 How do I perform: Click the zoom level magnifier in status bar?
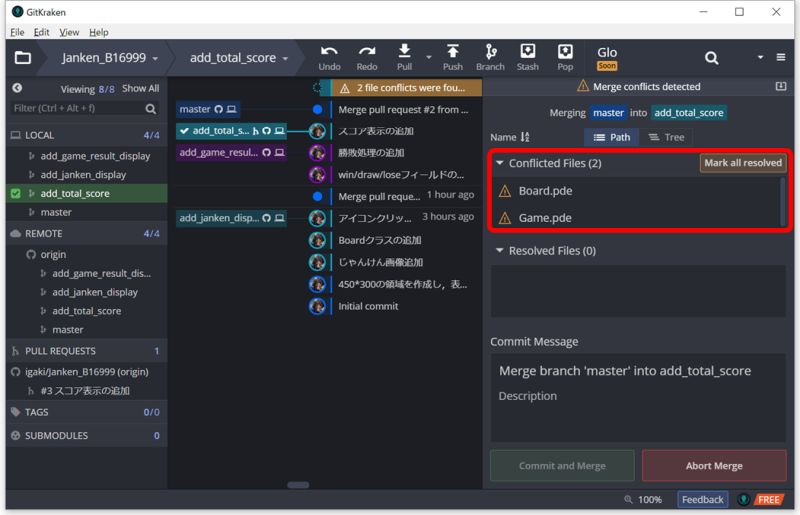(628, 499)
